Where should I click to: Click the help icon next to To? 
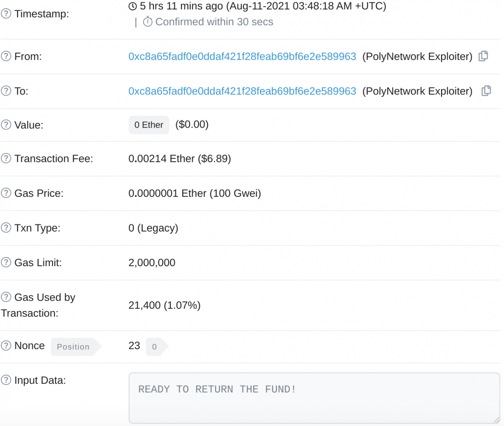point(6,91)
